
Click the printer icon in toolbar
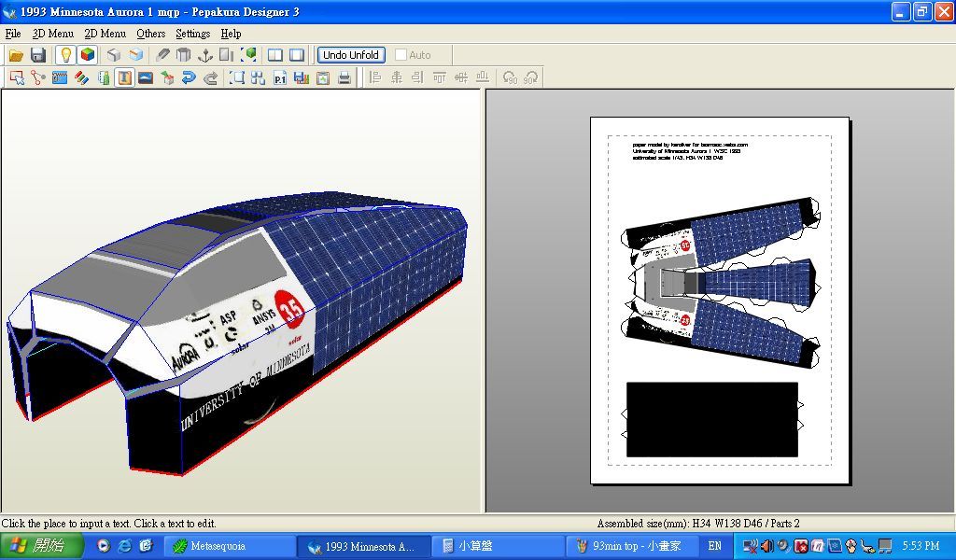(344, 78)
